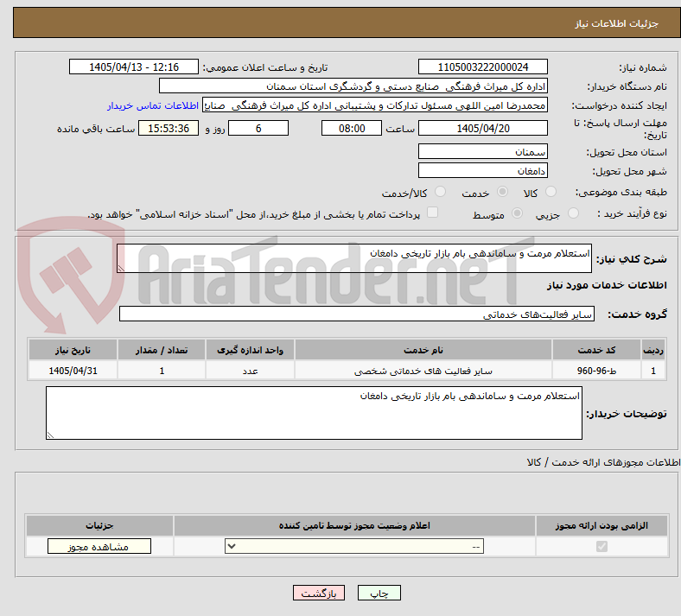681x616 pixels.
Task: Click the buyer organization name field
Action: (x=353, y=86)
